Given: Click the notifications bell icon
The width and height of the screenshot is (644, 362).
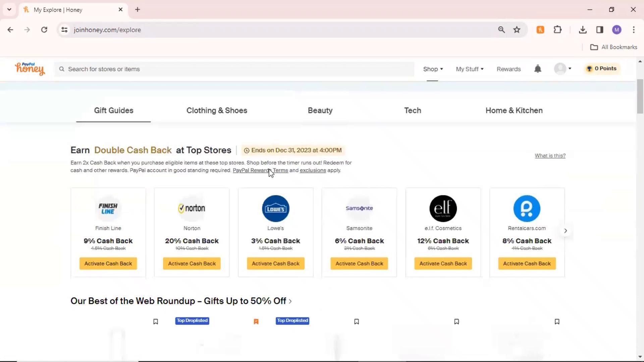Looking at the screenshot, I should tap(538, 69).
